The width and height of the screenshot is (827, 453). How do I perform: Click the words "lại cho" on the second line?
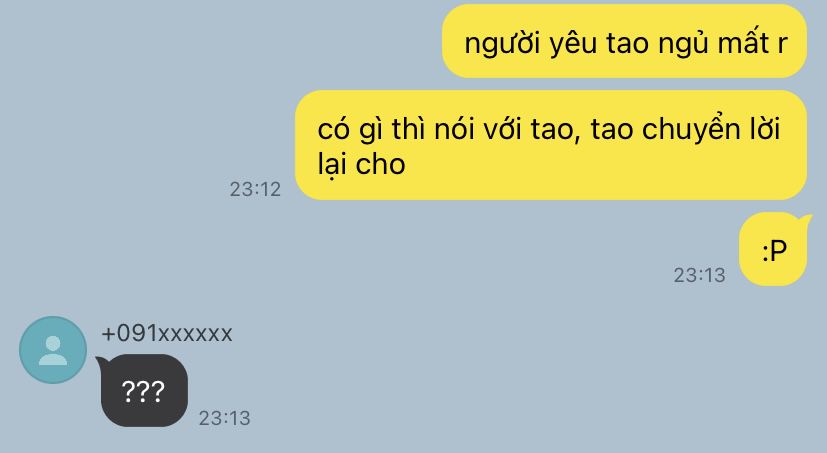coord(361,164)
